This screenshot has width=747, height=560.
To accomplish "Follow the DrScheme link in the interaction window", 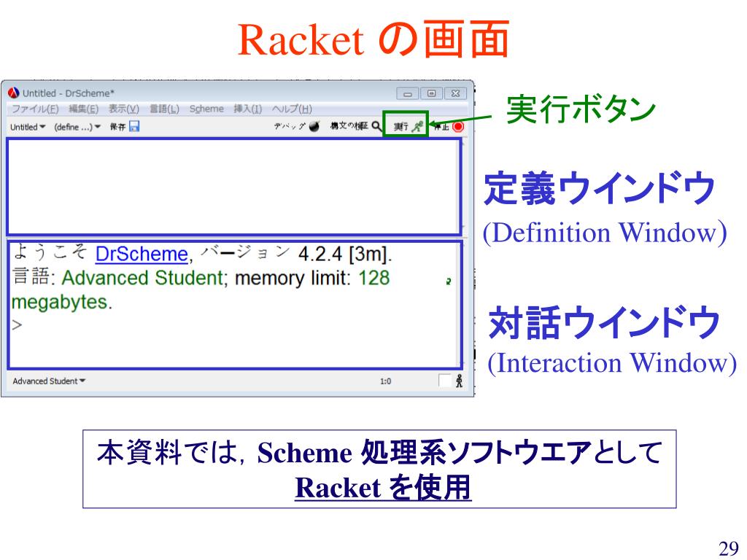I will tap(142, 254).
